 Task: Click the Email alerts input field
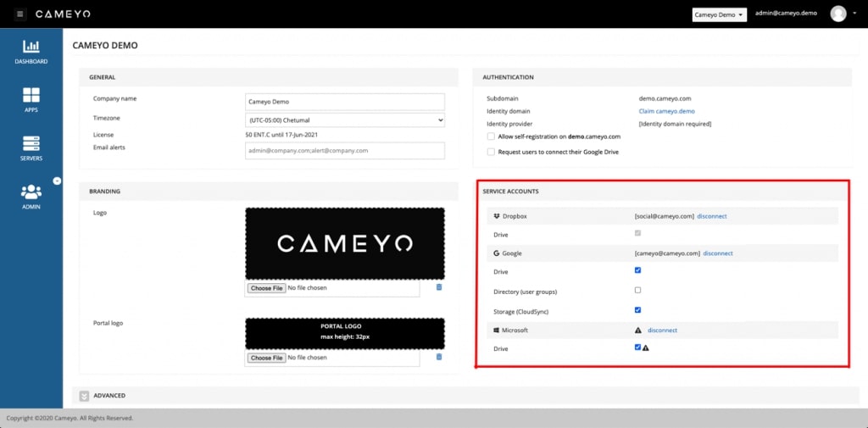345,151
